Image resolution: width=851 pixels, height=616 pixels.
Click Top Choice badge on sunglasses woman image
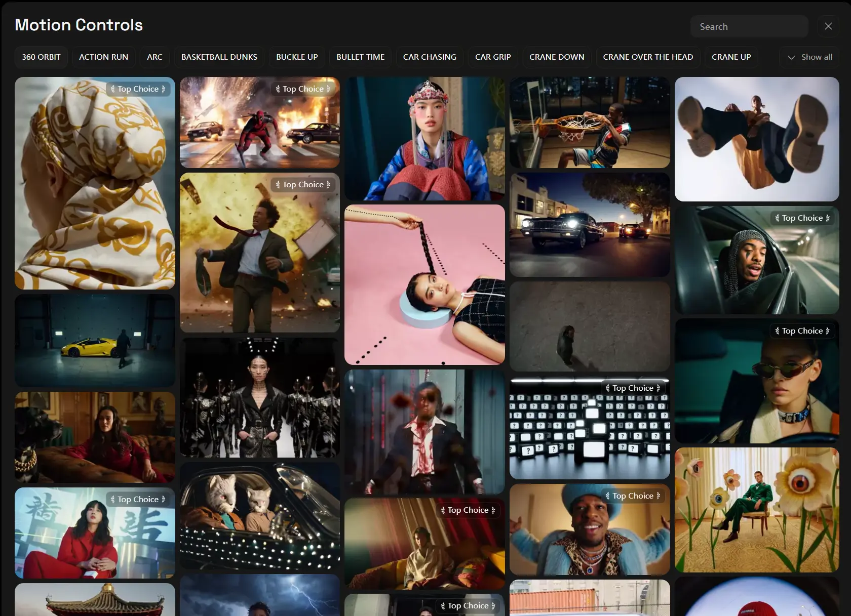tap(802, 331)
